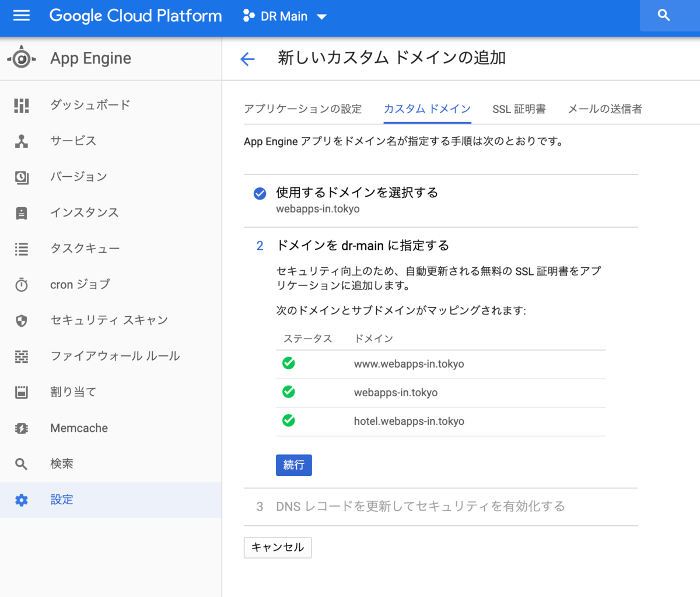This screenshot has height=597, width=700.
Task: Click status checkmark for hotel.webapps-in.tokyo
Action: coord(288,421)
